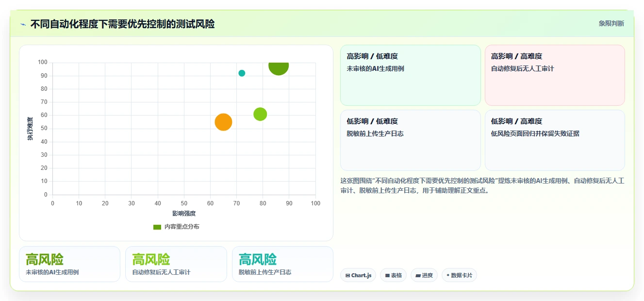Click the text 自动修复后无人工审计 in red card
The height and width of the screenshot is (301, 644).
pos(523,69)
